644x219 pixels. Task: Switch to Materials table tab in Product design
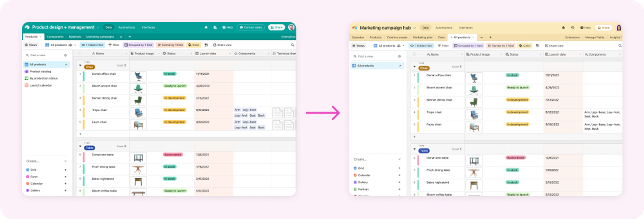coord(75,37)
